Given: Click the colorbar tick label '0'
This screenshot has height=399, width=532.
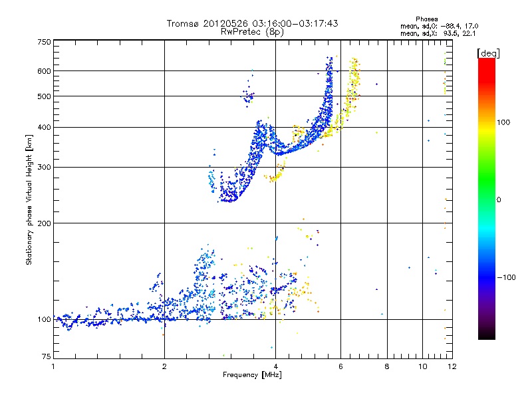Looking at the screenshot, I should coord(499,200).
